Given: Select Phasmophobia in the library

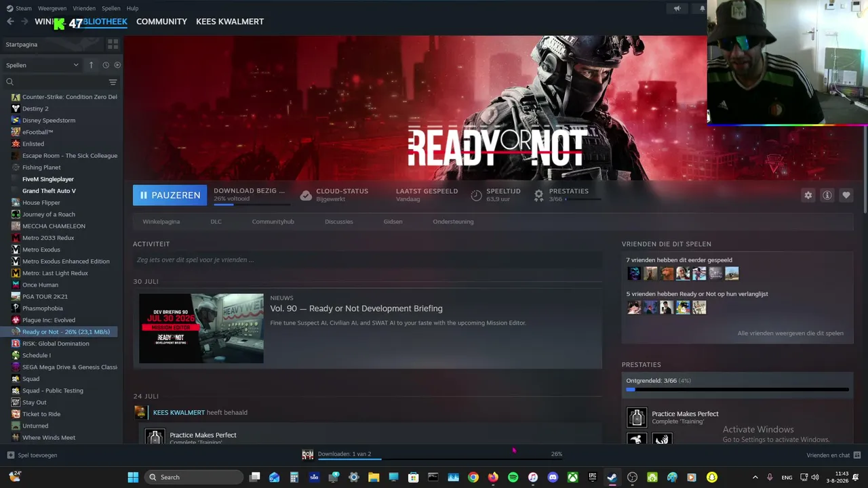Looking at the screenshot, I should pyautogui.click(x=42, y=308).
